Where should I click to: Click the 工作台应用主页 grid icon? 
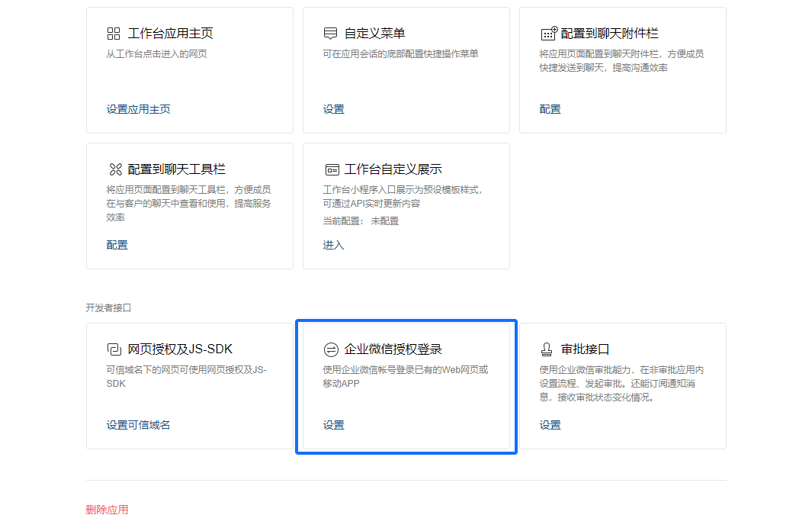[x=114, y=34]
